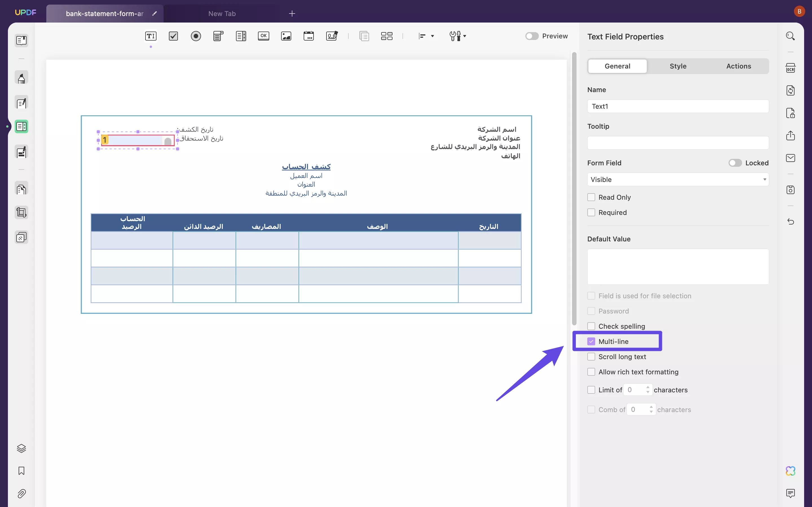Open the UPDF AI assistant icon
Viewport: 812px width, 507px height.
[790, 471]
